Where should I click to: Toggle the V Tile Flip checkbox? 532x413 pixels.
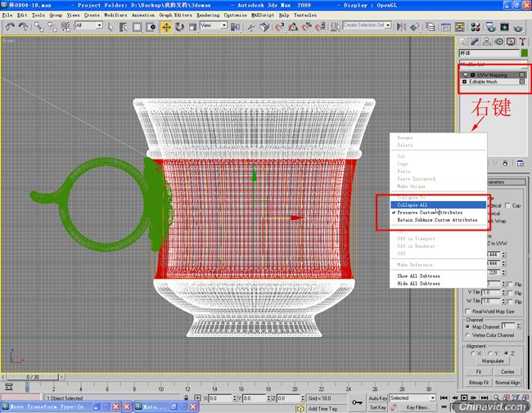[x=510, y=293]
